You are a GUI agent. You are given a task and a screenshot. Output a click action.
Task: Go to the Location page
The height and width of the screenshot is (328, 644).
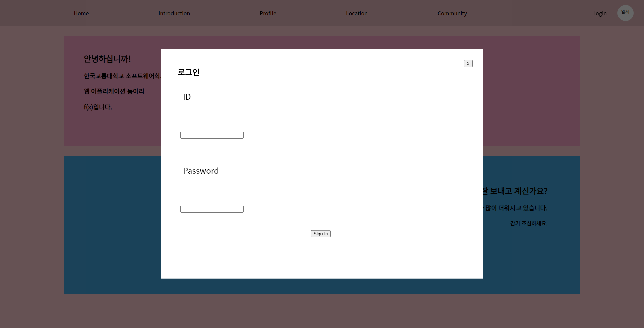tap(356, 13)
